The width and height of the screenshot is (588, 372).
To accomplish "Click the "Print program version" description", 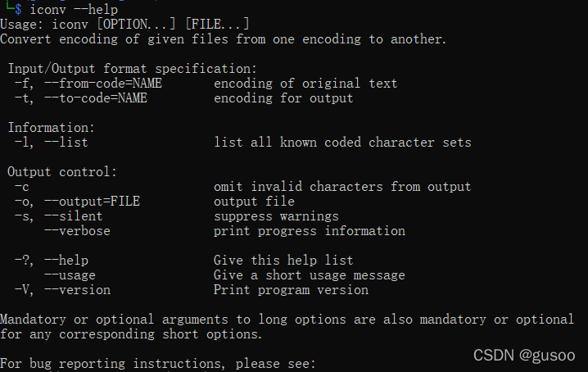I will pos(291,290).
